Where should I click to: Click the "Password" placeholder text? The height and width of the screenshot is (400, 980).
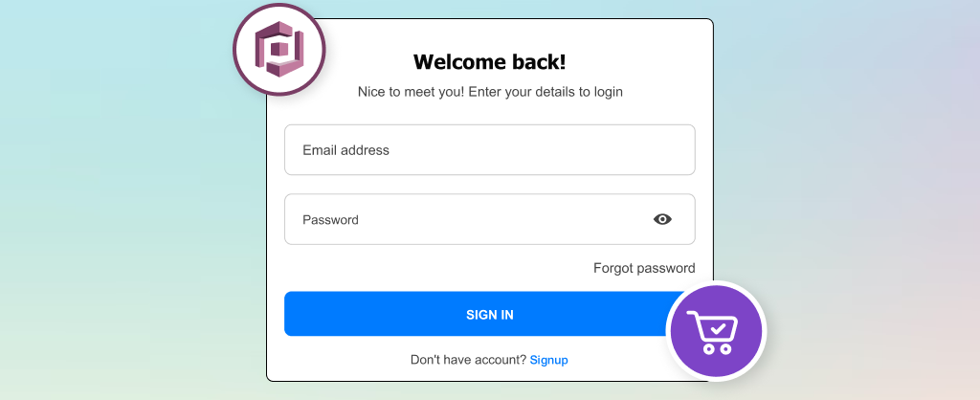click(330, 219)
